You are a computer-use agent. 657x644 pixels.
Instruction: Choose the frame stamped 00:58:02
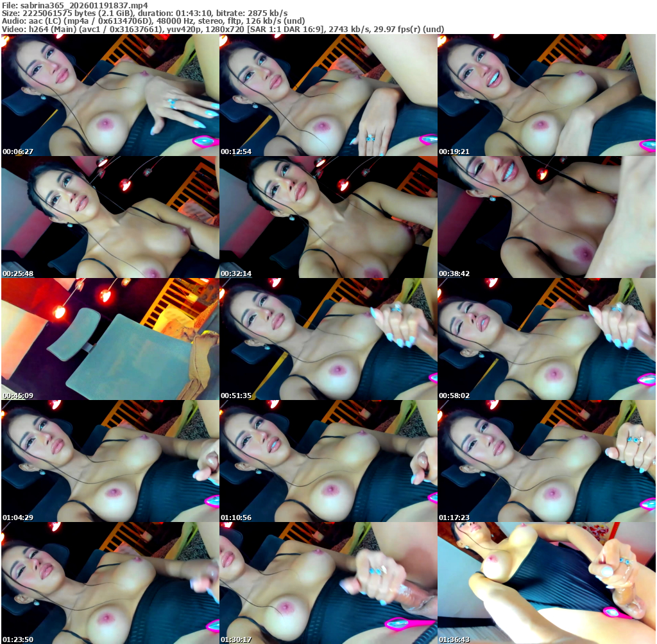(x=547, y=339)
